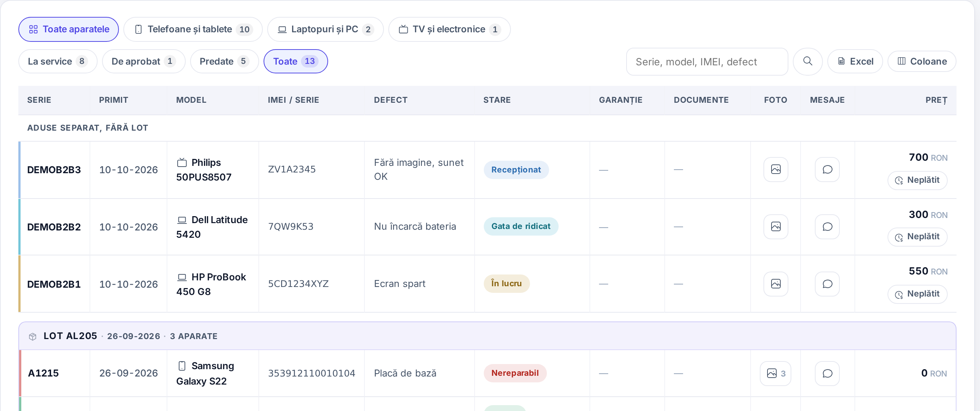The height and width of the screenshot is (411, 980).
Task: Select the Toate 13 status filter
Action: point(295,61)
